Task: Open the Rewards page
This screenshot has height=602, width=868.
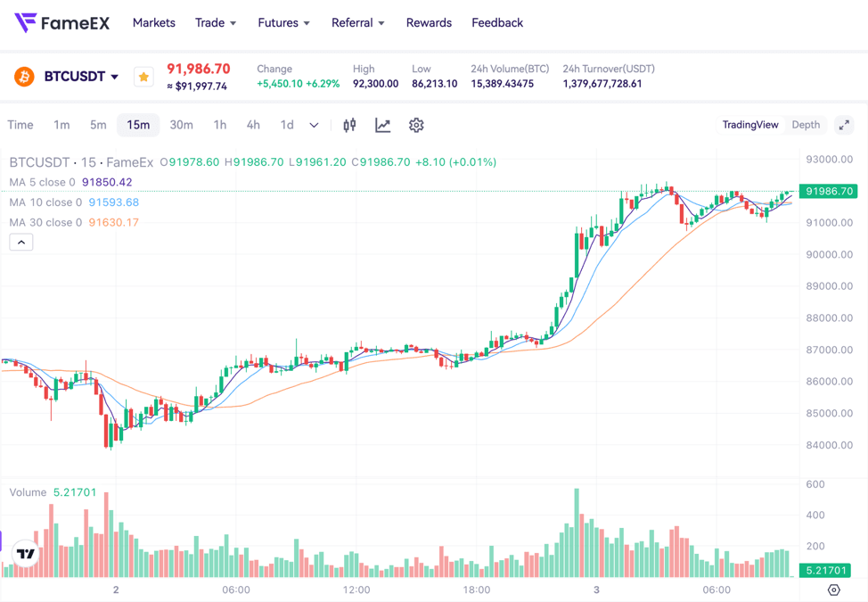Action: click(429, 23)
